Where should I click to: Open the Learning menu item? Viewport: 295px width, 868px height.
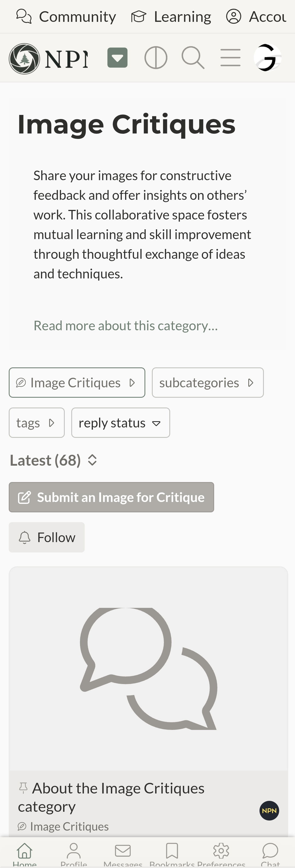171,16
